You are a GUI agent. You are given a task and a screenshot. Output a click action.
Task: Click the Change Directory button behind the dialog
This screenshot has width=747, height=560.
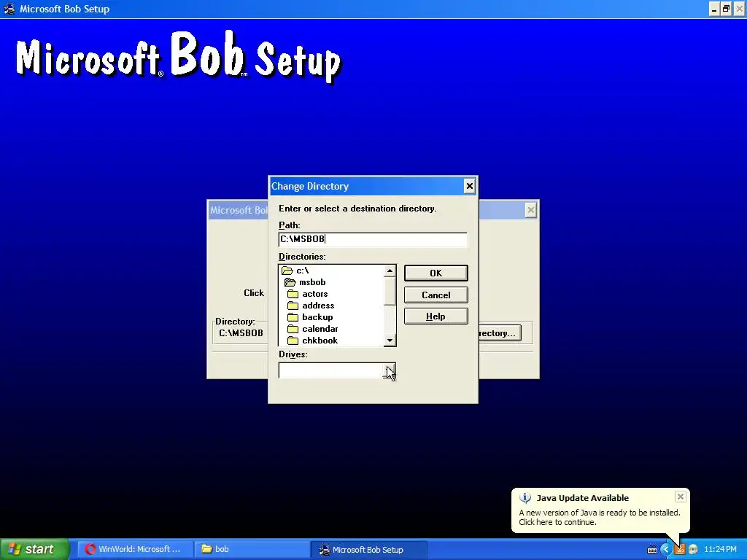pos(500,332)
